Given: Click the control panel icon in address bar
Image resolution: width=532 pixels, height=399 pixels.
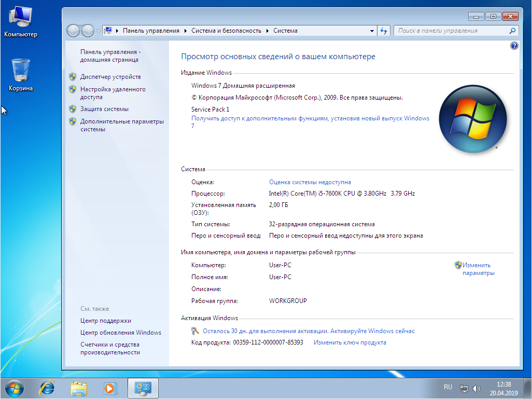Looking at the screenshot, I should tap(108, 31).
